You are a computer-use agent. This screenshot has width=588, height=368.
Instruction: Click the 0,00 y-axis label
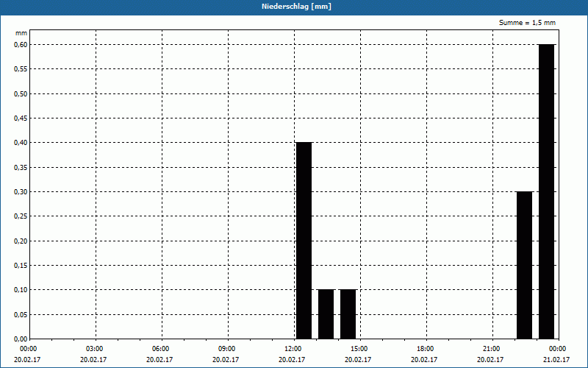click(21, 339)
